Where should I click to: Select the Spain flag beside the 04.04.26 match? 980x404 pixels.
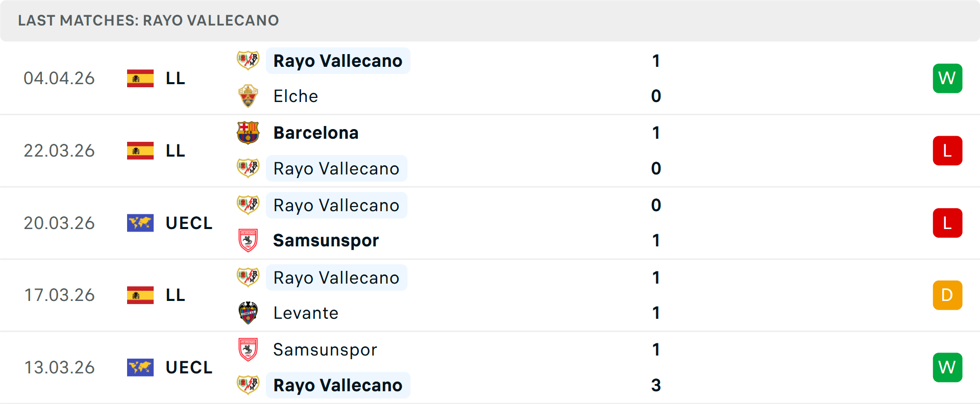[140, 78]
